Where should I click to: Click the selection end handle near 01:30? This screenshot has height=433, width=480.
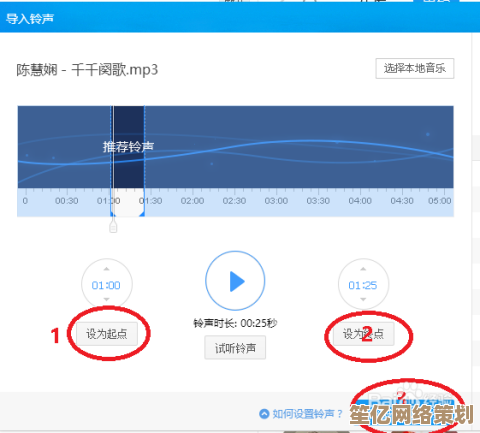[143, 213]
